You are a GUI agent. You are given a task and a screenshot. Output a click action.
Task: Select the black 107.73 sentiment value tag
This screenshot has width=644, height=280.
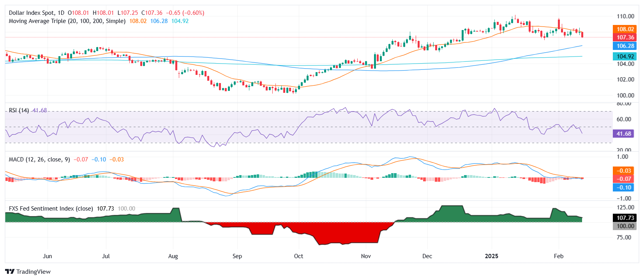(625, 218)
